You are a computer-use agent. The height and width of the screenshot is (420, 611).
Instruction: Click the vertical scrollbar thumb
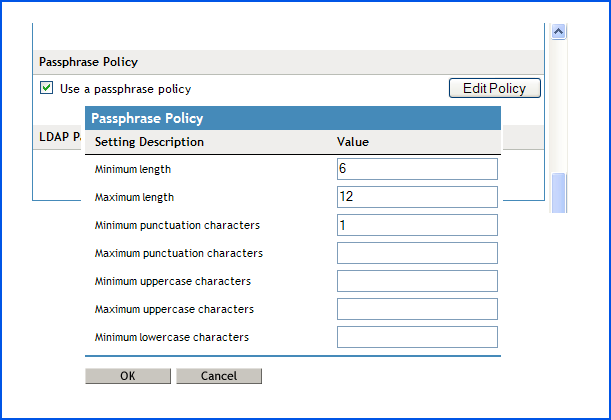tap(559, 192)
